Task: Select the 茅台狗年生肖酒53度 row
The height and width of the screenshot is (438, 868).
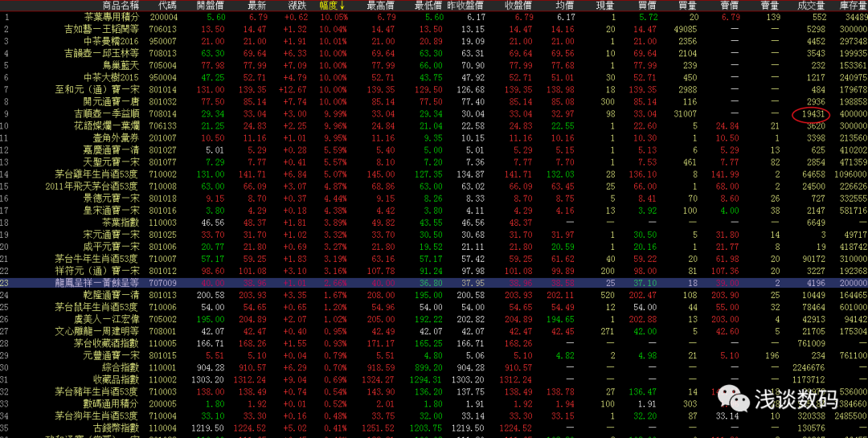Action: [x=434, y=415]
